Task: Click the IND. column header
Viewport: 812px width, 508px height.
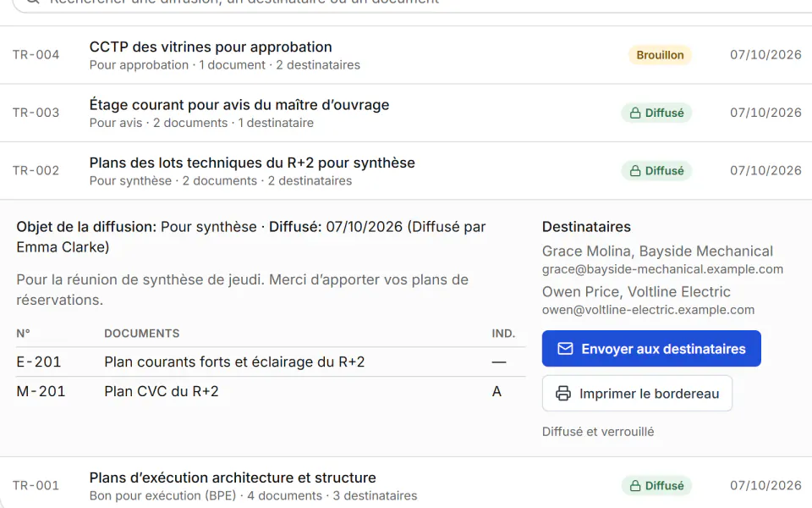Action: coord(503,334)
